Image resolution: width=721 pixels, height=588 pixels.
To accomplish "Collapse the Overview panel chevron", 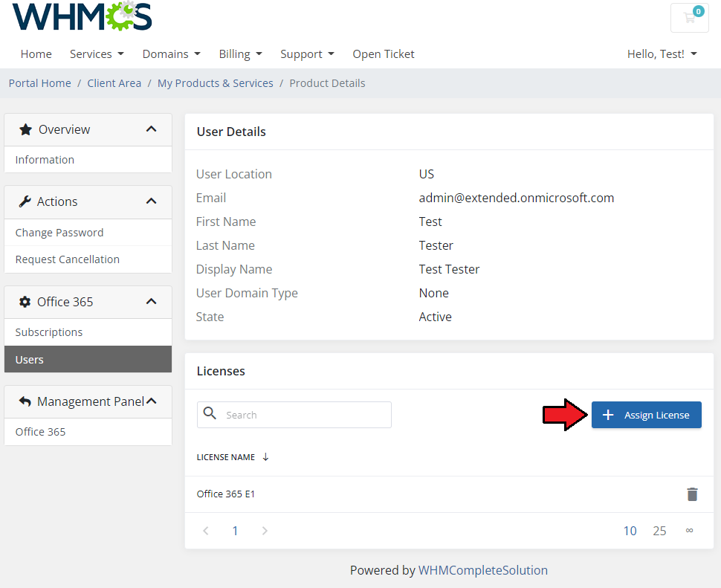I will [152, 129].
